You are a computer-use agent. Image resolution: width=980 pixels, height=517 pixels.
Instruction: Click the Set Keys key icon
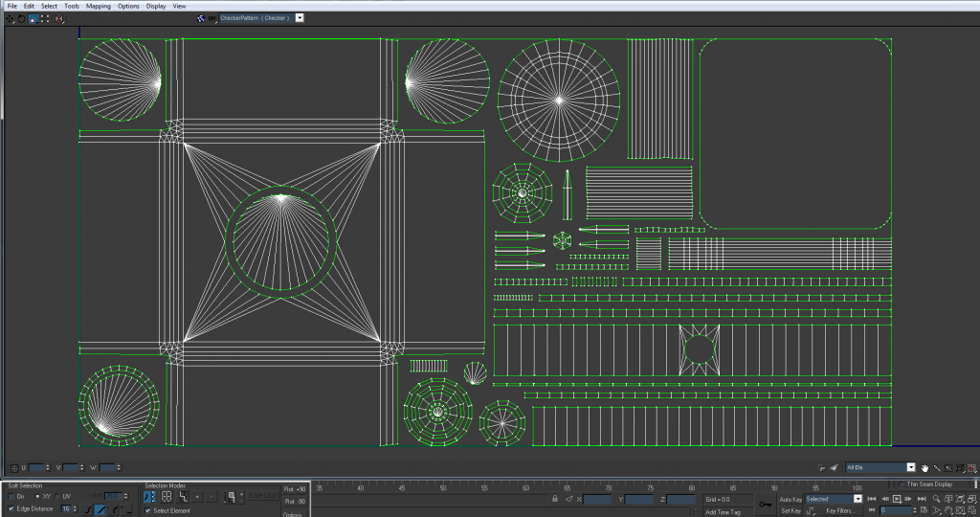pos(764,505)
